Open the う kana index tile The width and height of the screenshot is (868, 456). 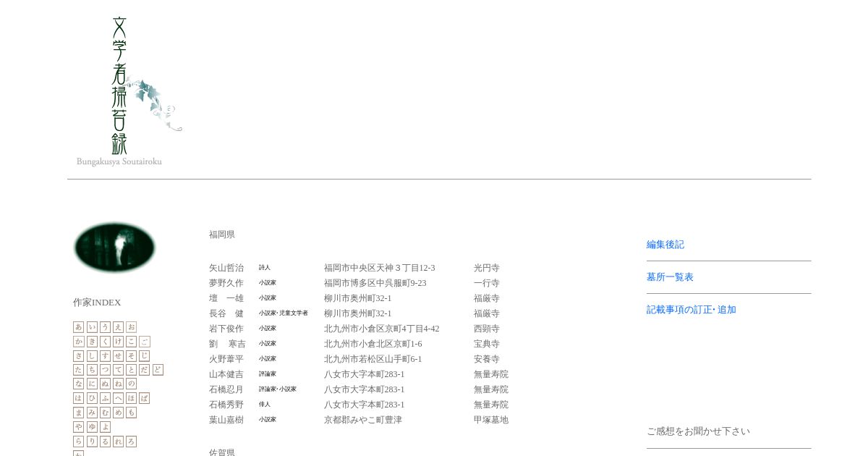click(x=105, y=327)
